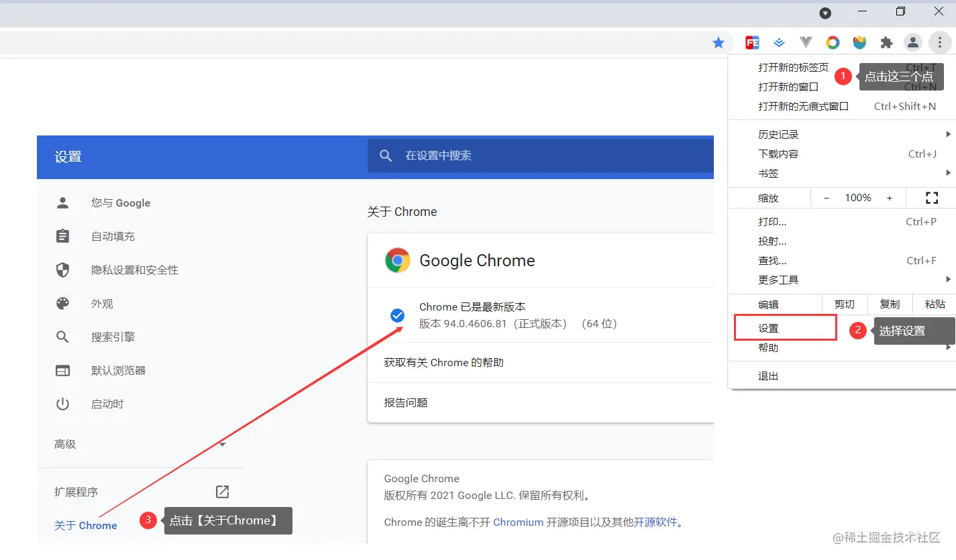Expand the 历史记录 submenu
This screenshot has width=956, height=560.
click(x=949, y=134)
